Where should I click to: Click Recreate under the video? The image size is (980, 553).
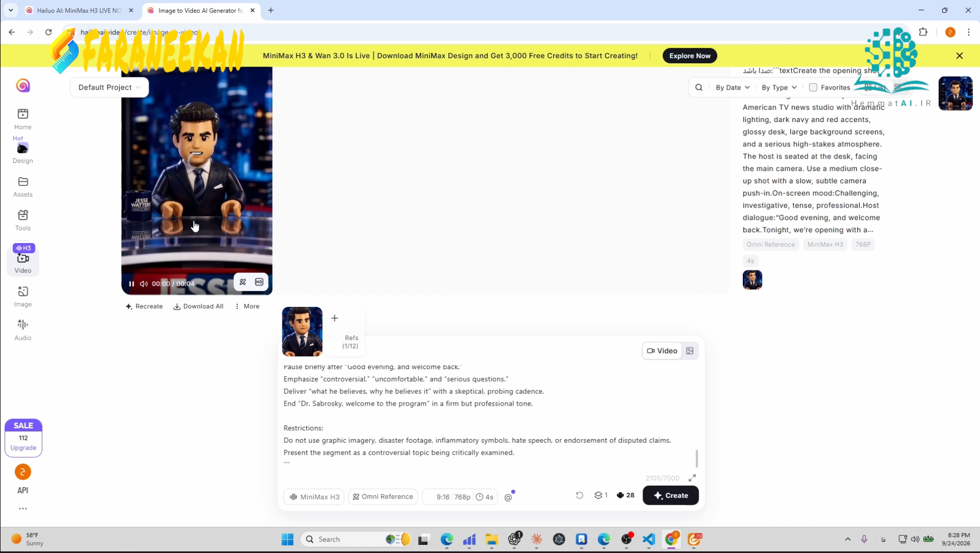coord(144,306)
